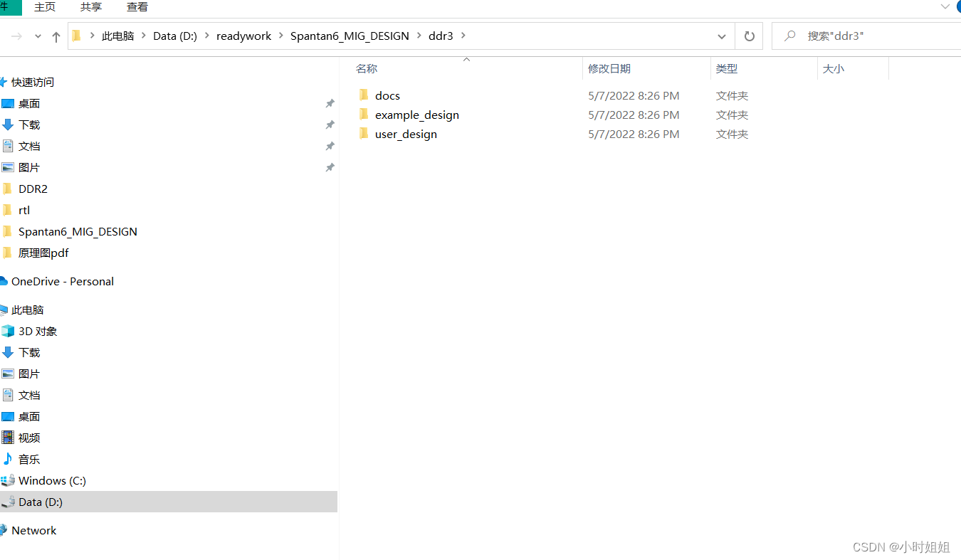Navigate to 此电脑 in the breadcrumb
Viewport: 961px width, 560px height.
tap(117, 36)
